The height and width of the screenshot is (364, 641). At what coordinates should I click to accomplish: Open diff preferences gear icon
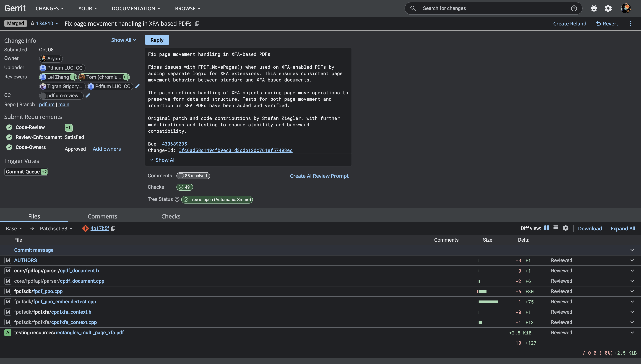point(566,228)
